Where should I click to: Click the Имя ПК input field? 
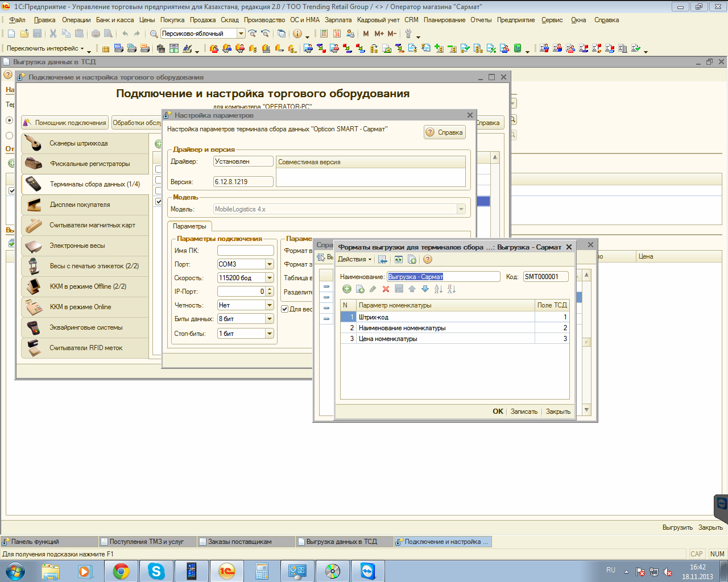click(x=246, y=251)
